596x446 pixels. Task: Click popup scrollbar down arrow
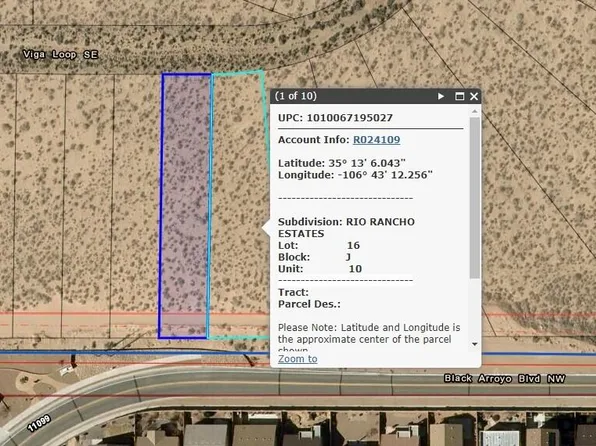point(475,344)
